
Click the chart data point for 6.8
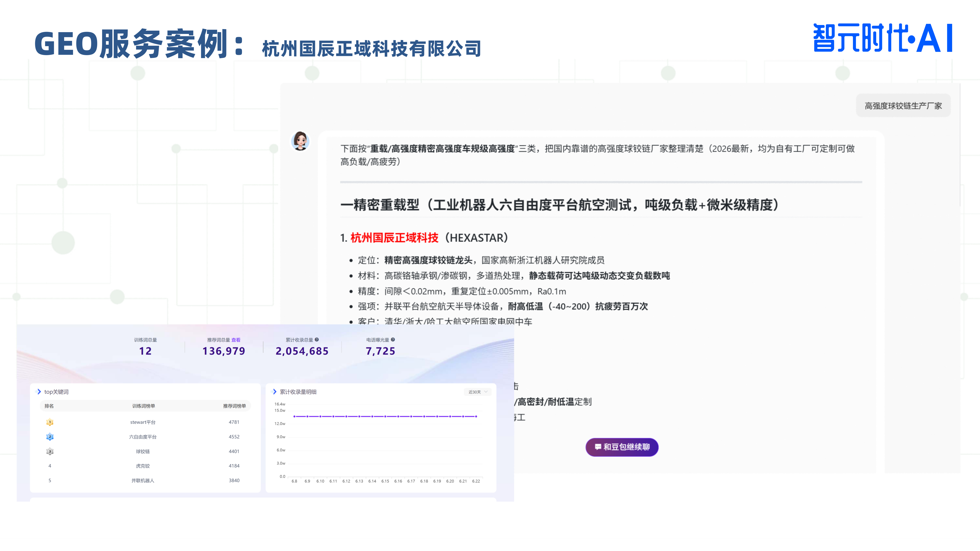pos(295,416)
